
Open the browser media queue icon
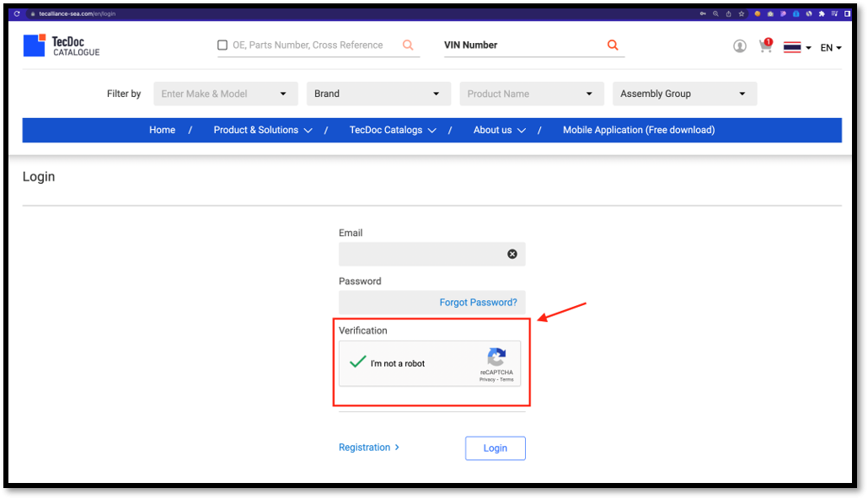click(x=834, y=13)
